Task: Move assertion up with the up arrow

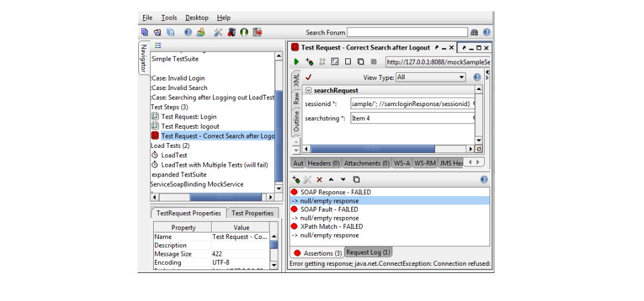Action: (x=331, y=179)
